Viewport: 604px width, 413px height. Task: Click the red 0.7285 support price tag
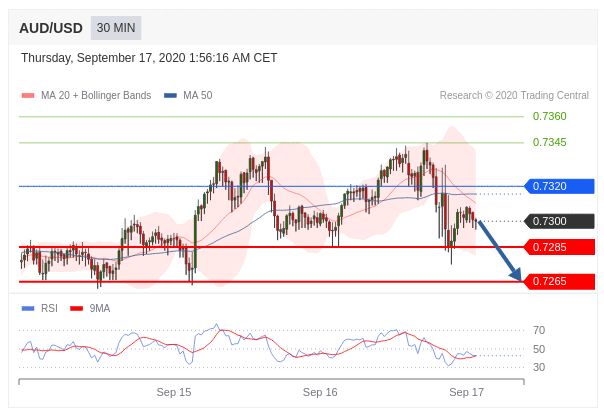click(x=559, y=247)
